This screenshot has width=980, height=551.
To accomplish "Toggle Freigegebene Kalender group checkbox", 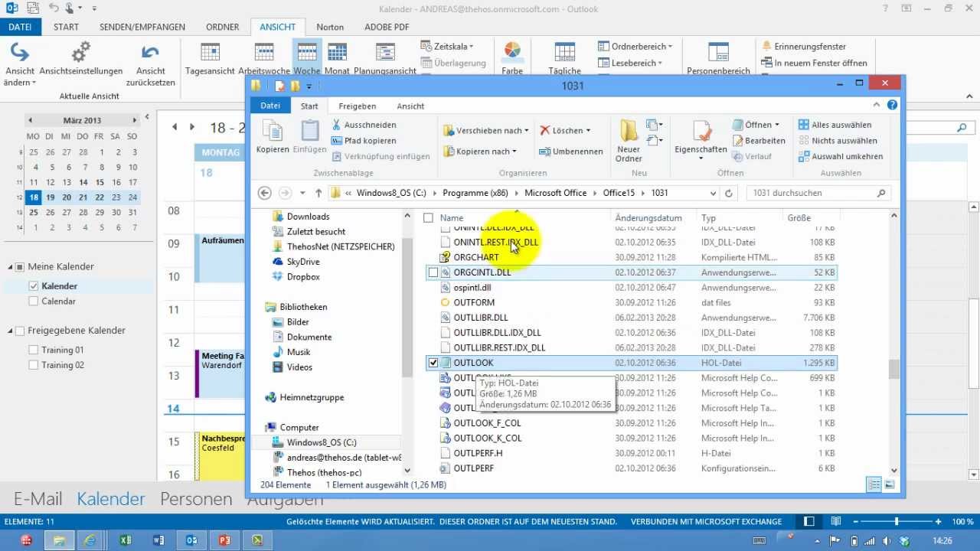I will pyautogui.click(x=19, y=331).
